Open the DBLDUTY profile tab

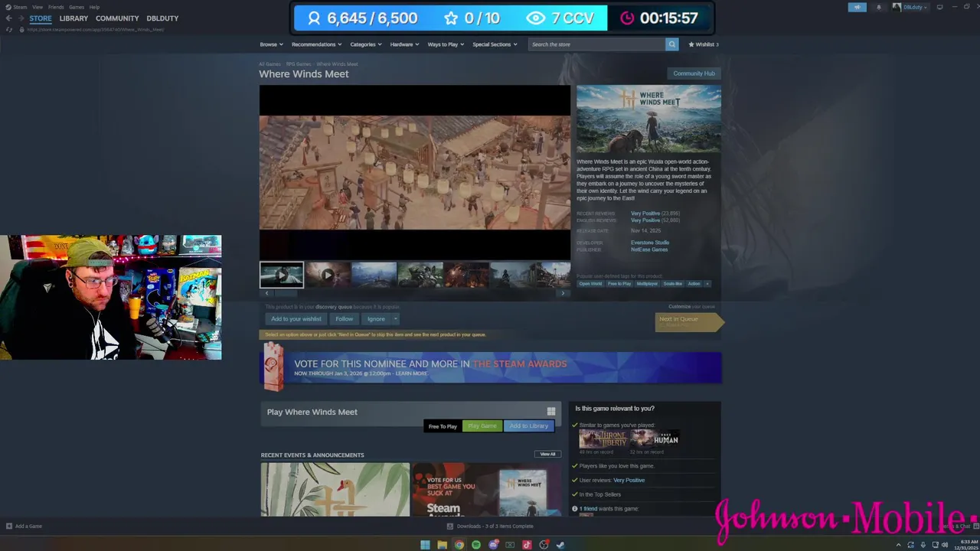(162, 18)
